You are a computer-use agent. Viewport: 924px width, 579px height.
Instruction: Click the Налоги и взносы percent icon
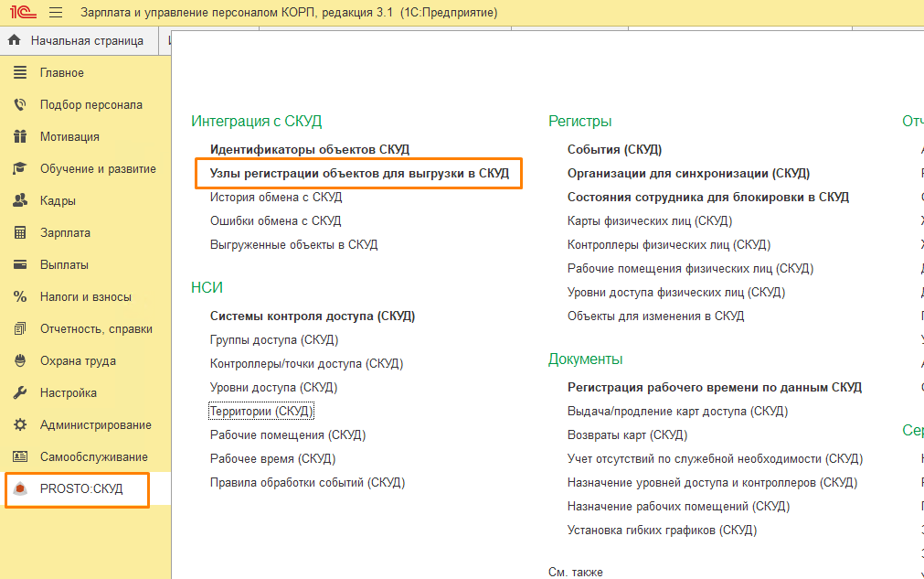point(20,297)
